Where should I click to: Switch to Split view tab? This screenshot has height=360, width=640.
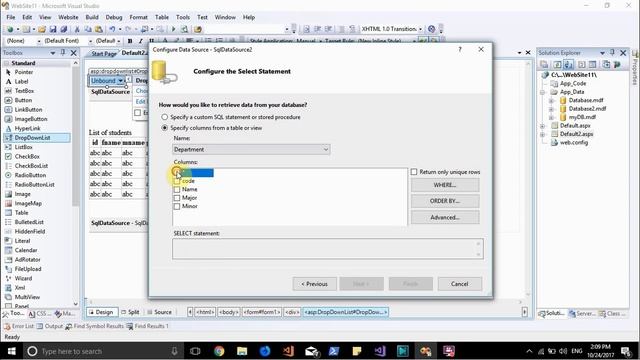tap(131, 312)
